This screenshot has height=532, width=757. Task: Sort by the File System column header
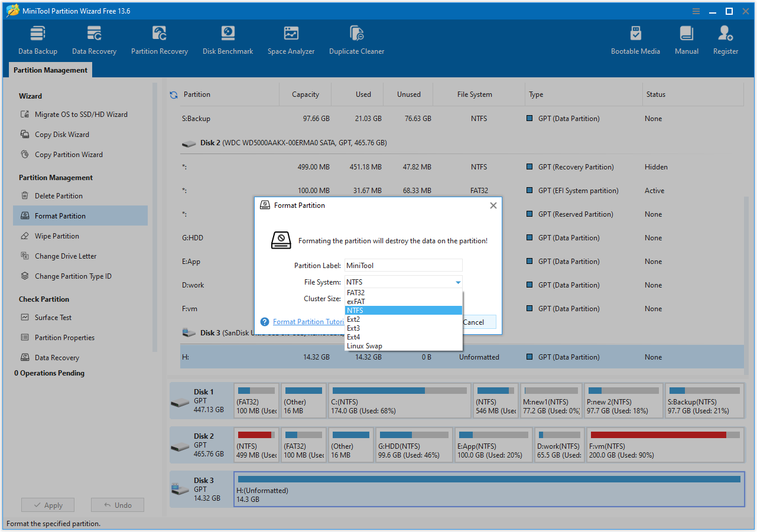pos(479,94)
